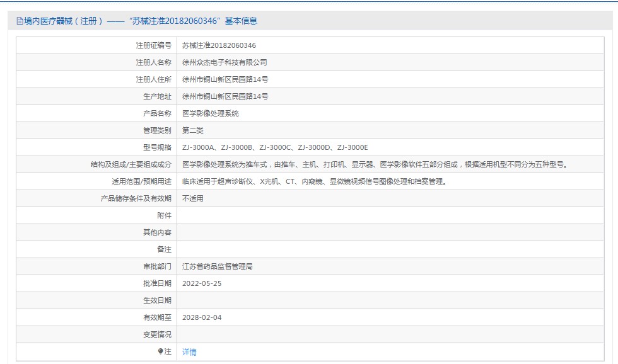618x364 pixels.
Task: Select the intended use text 临床适用于超声诊断仪
Action: tap(315, 181)
